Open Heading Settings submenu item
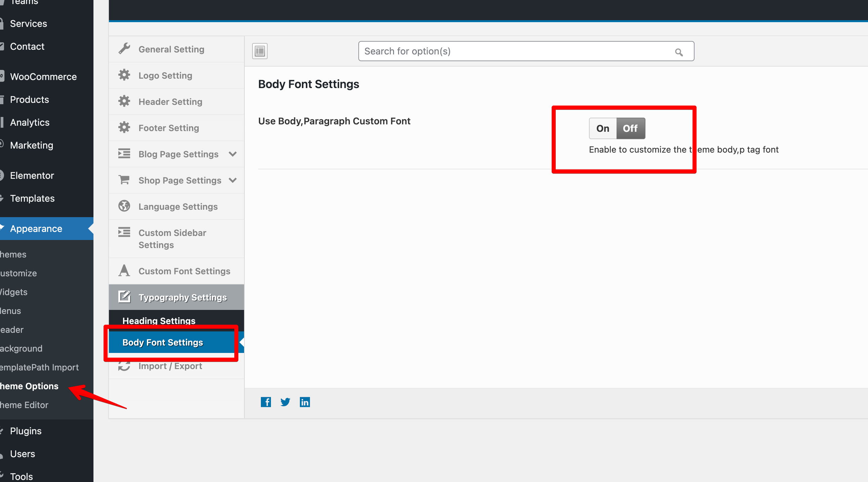This screenshot has width=868, height=482. coord(159,320)
